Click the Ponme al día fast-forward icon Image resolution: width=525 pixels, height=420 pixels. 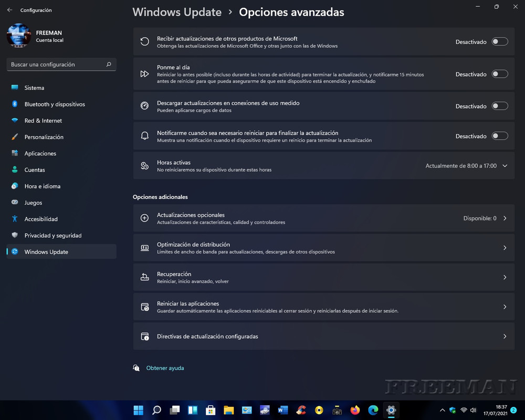(x=145, y=74)
